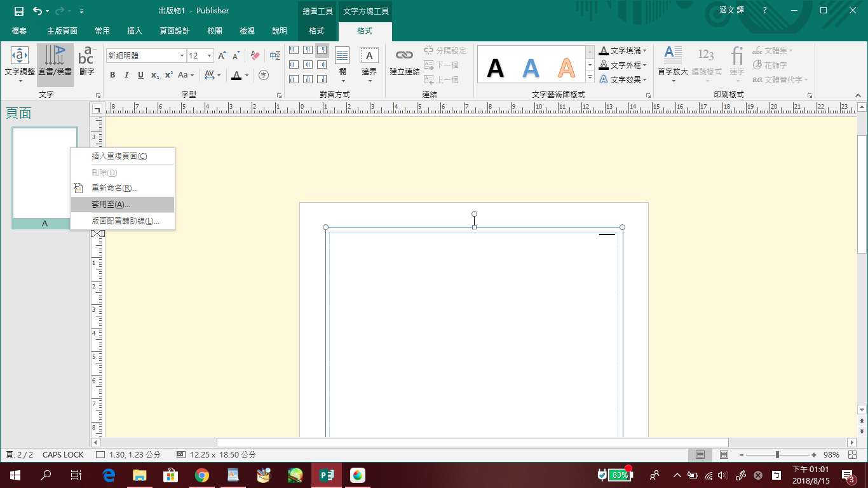Viewport: 868px width, 488px height.
Task: Click the zoom slider handle in status bar
Action: click(777, 455)
